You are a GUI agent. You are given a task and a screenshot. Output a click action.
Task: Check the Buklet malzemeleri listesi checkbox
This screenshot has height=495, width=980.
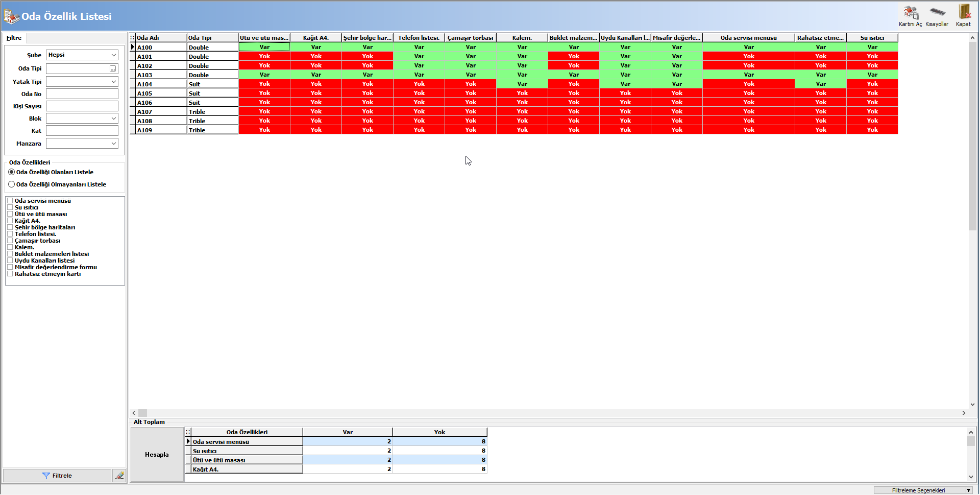(10, 254)
